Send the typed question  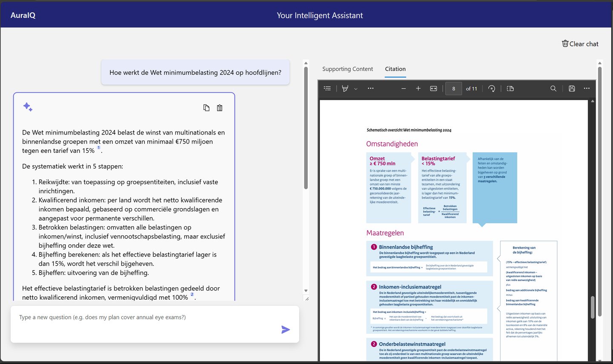(286, 330)
